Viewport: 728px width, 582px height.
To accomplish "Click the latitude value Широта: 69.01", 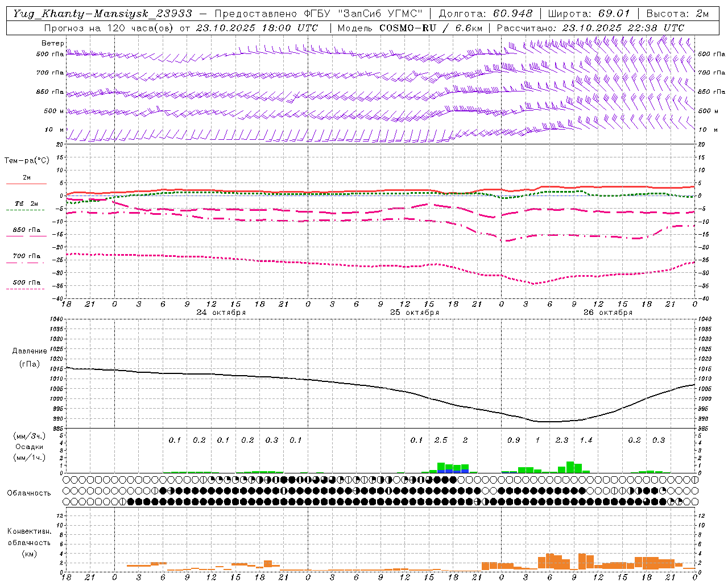I will 589,14.
